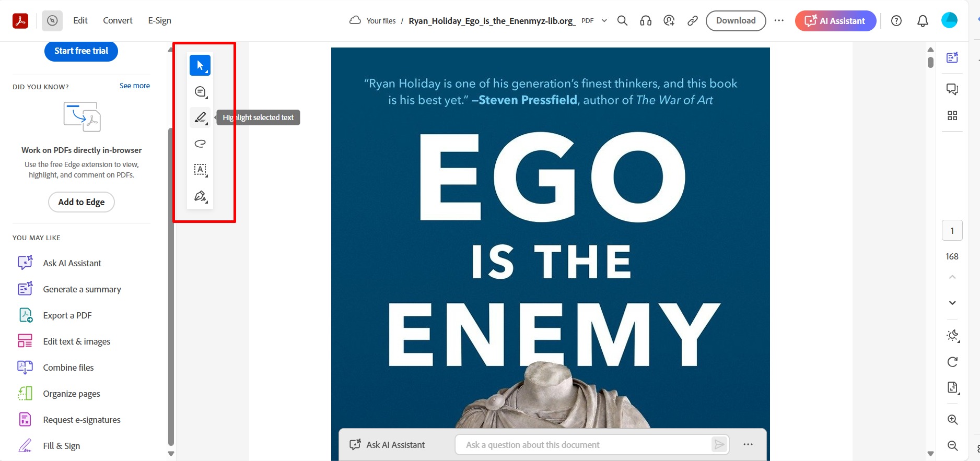Image resolution: width=980 pixels, height=461 pixels.
Task: Click Add to Edge button
Action: tap(81, 202)
